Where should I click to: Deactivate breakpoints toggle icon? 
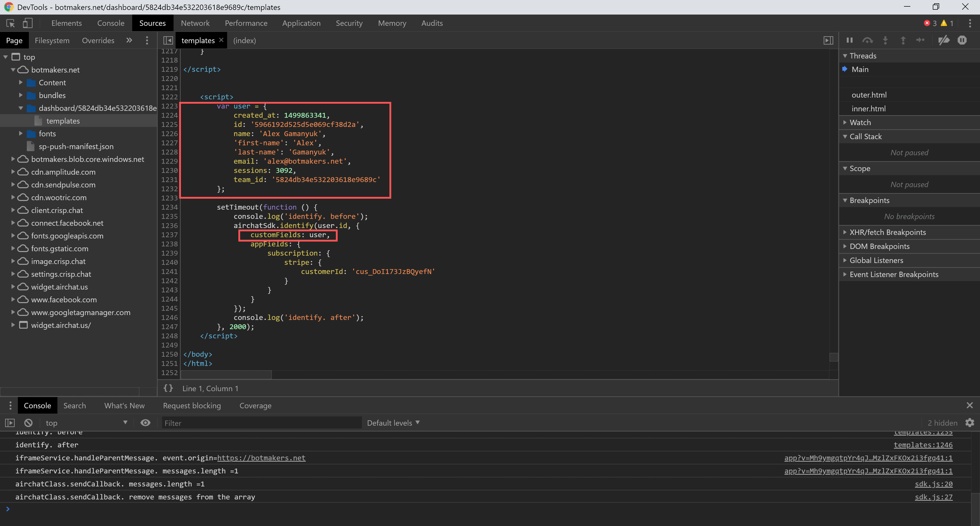(944, 40)
